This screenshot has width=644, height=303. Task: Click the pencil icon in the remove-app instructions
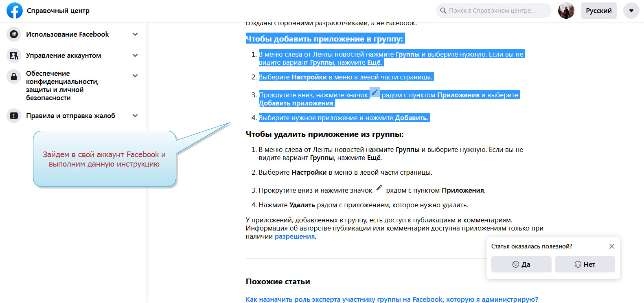(379, 188)
